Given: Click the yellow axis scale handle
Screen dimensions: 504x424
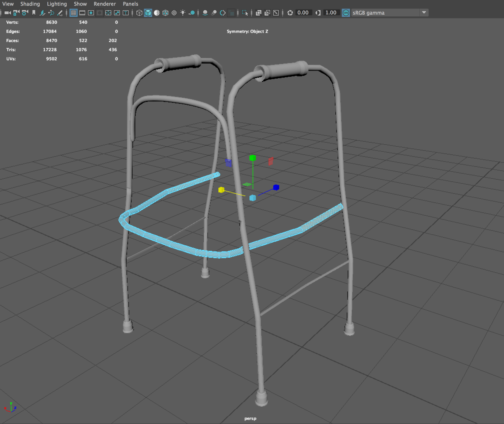Looking at the screenshot, I should 221,190.
